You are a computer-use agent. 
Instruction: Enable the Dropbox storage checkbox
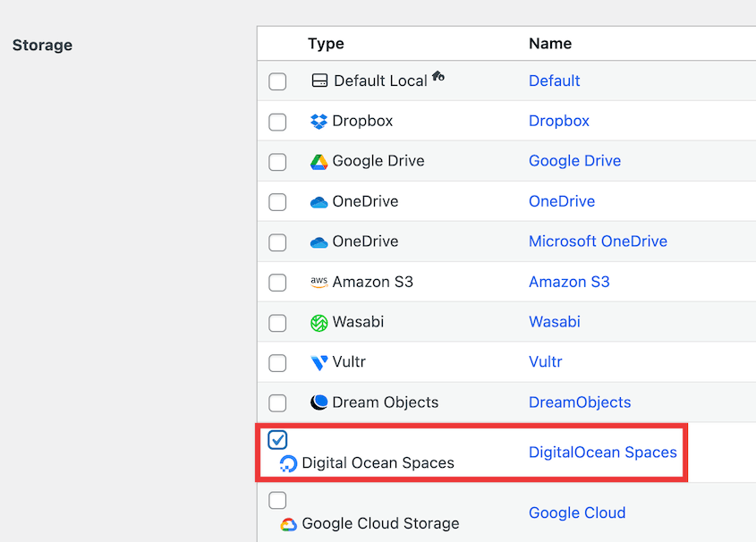point(277,122)
